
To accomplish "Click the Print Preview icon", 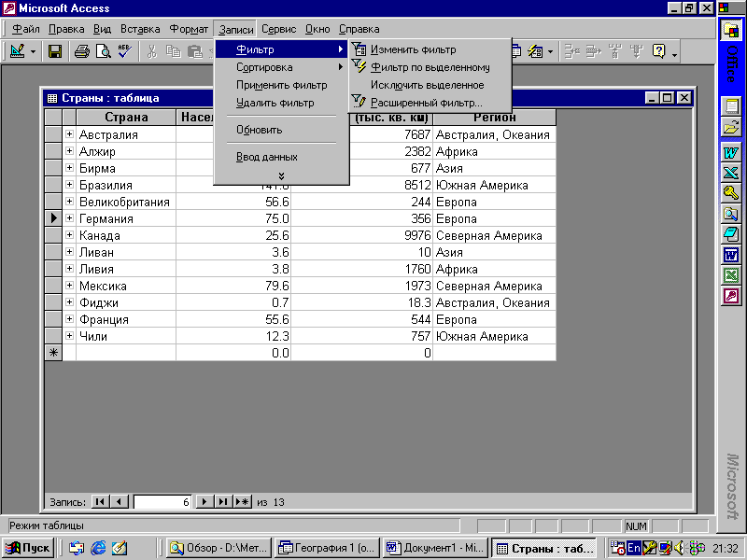I will pyautogui.click(x=103, y=51).
